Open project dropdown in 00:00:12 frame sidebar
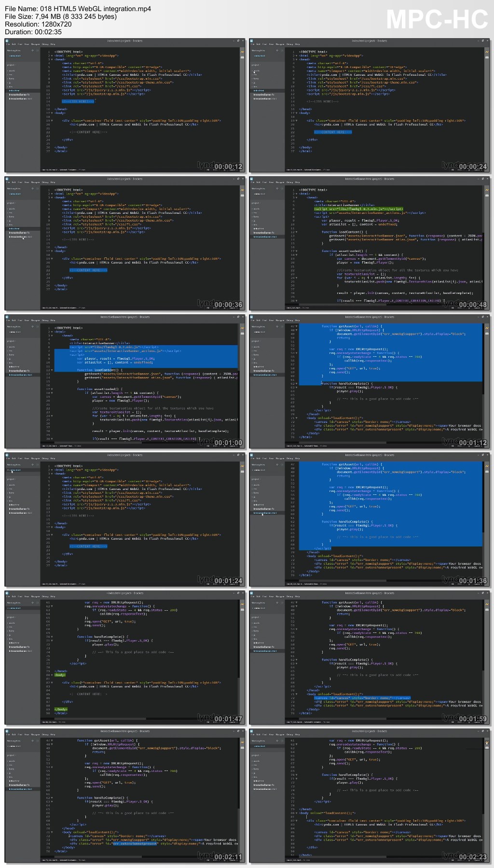The width and height of the screenshot is (494, 868). click(x=12, y=64)
